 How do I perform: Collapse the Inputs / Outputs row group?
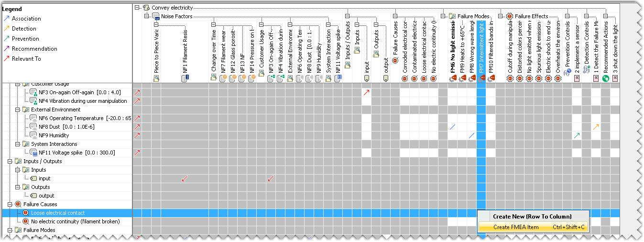[10, 161]
